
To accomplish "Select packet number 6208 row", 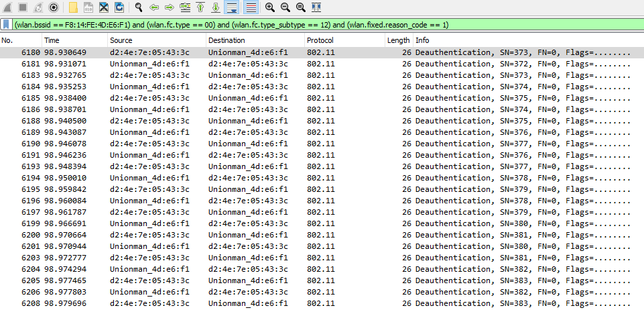I will click(x=322, y=303).
